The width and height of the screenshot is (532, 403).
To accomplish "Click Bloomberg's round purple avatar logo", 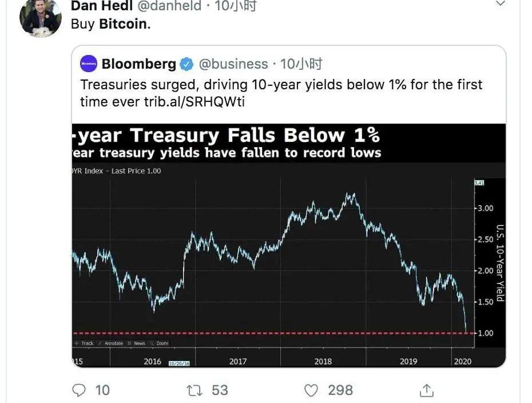I will [89, 64].
